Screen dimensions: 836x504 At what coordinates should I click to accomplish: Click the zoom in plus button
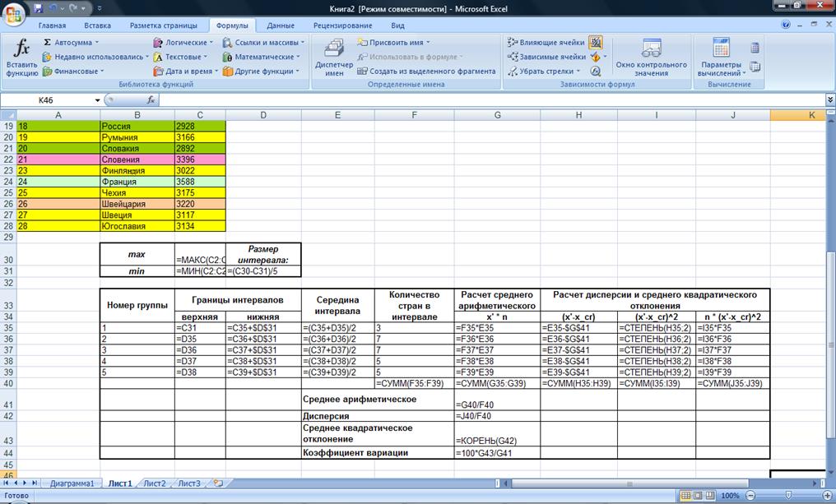[827, 496]
